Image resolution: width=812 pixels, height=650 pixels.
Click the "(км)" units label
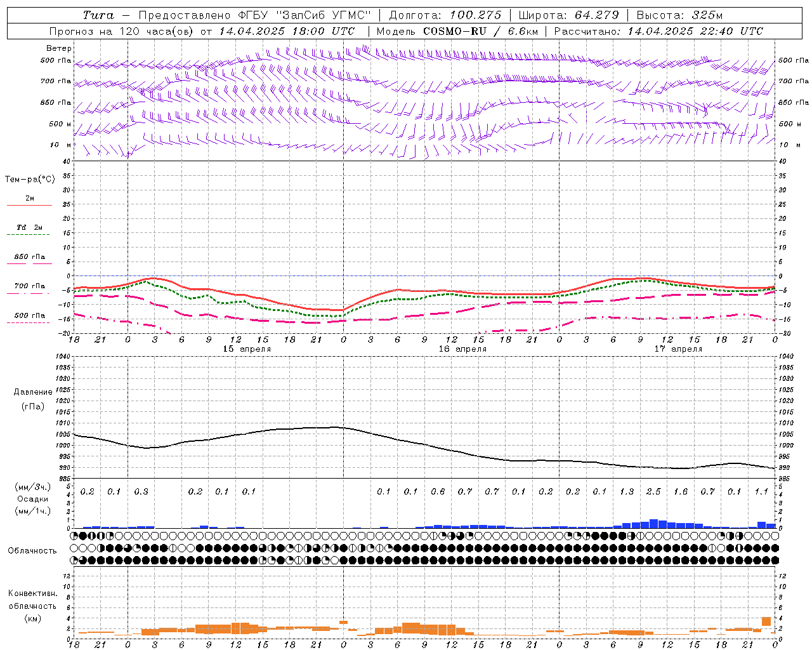pos(32,618)
